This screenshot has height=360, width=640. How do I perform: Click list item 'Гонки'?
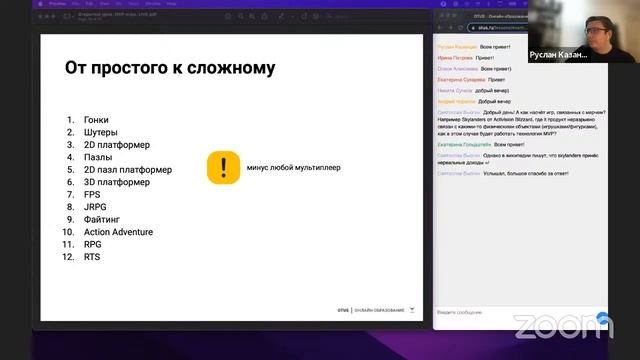click(x=96, y=120)
